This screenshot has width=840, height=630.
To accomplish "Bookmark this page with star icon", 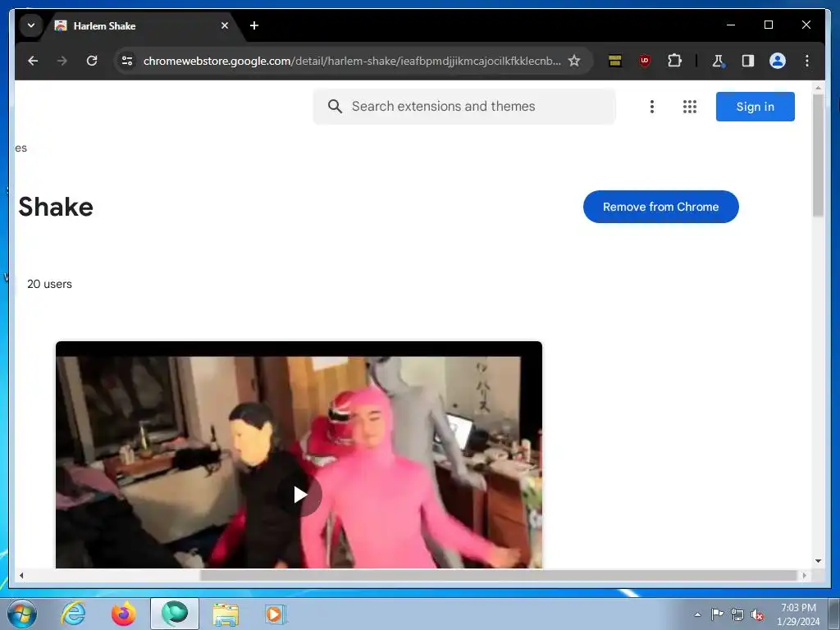I will point(574,61).
